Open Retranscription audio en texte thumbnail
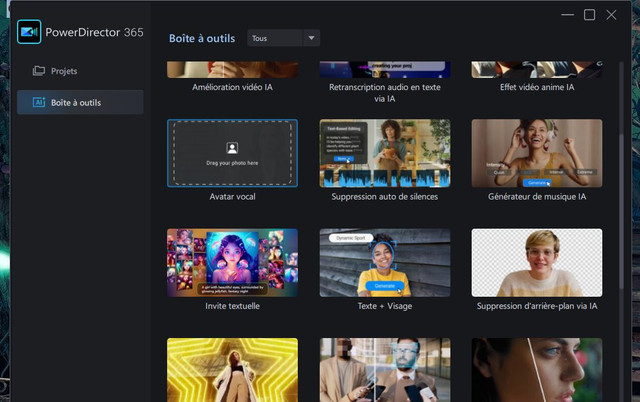Viewport: 640px width, 402px height. tap(384, 70)
